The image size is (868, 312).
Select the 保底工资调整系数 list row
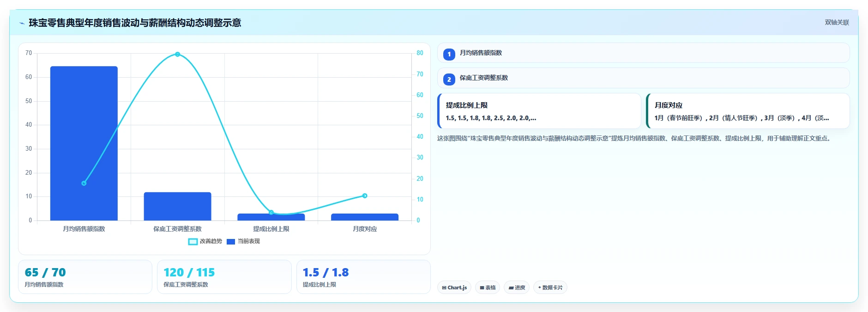(x=643, y=78)
